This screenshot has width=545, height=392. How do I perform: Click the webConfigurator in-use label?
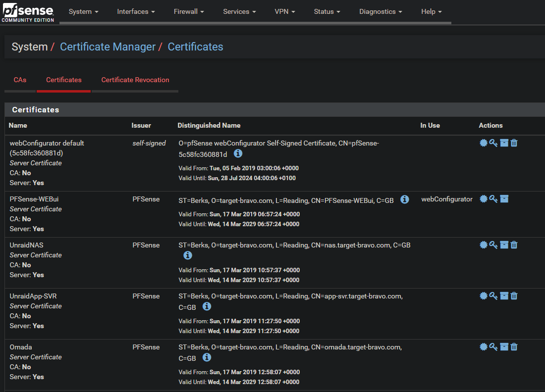446,199
